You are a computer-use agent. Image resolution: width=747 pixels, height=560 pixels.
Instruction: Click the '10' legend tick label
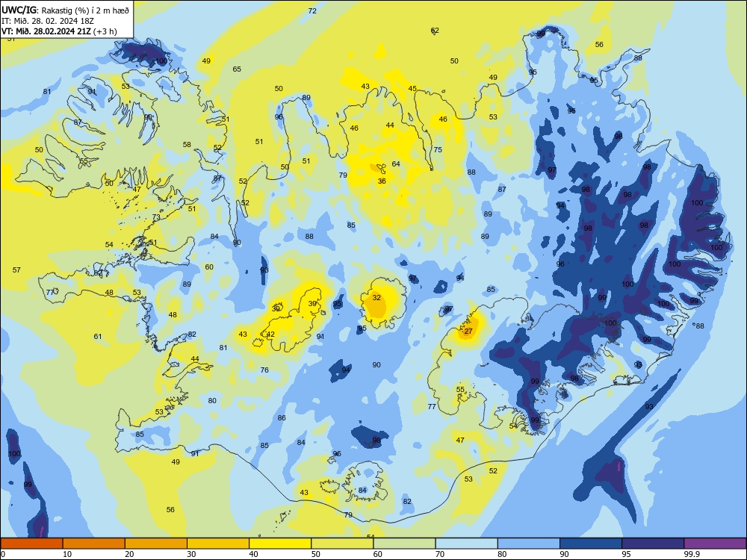tap(67, 554)
